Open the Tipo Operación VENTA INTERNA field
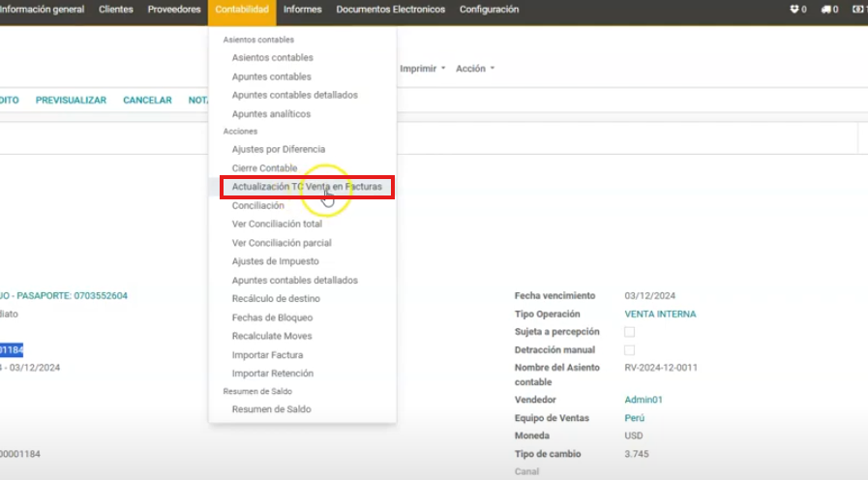 [x=660, y=314]
